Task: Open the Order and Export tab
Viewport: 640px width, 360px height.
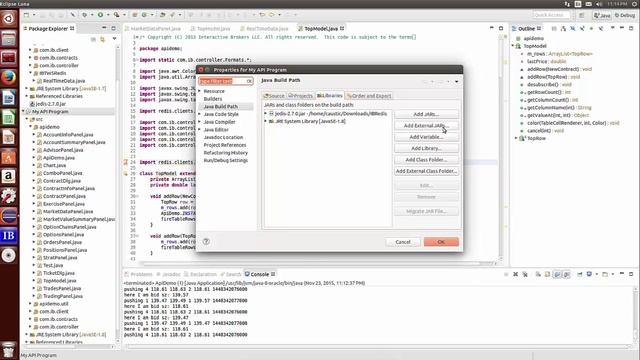Action: [x=369, y=96]
